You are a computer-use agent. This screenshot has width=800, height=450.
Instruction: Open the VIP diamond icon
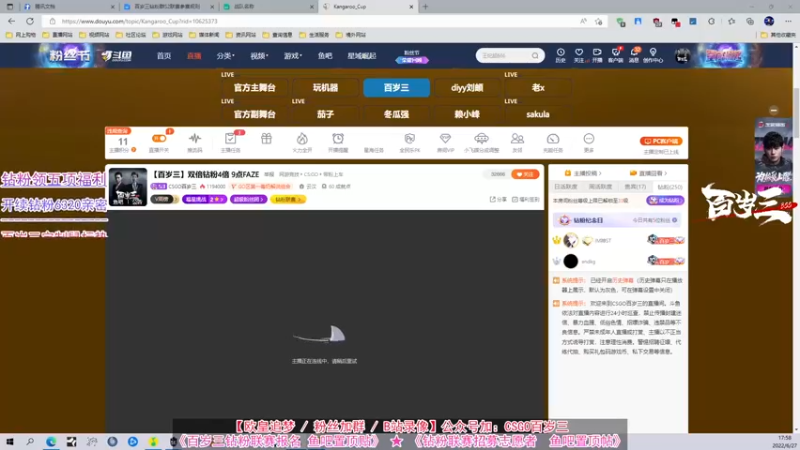pos(445,138)
